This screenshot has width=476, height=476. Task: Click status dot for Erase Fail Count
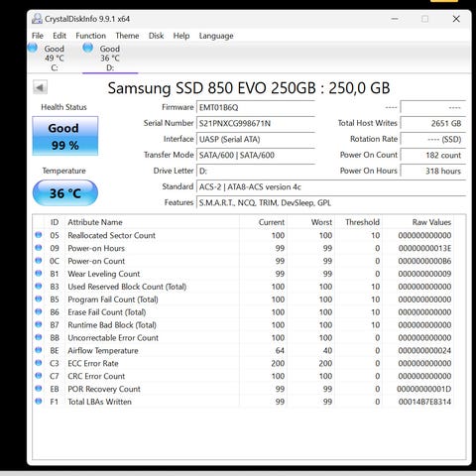click(39, 311)
